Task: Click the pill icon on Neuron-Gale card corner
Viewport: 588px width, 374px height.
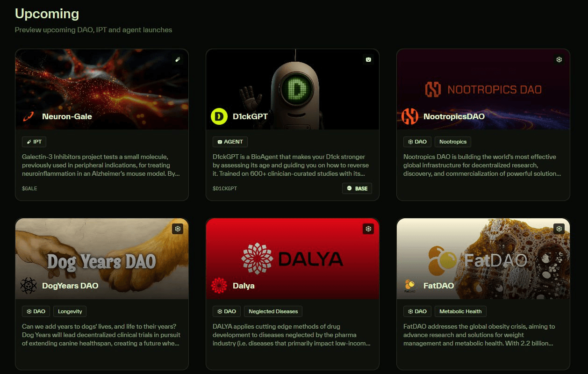Action: point(177,60)
